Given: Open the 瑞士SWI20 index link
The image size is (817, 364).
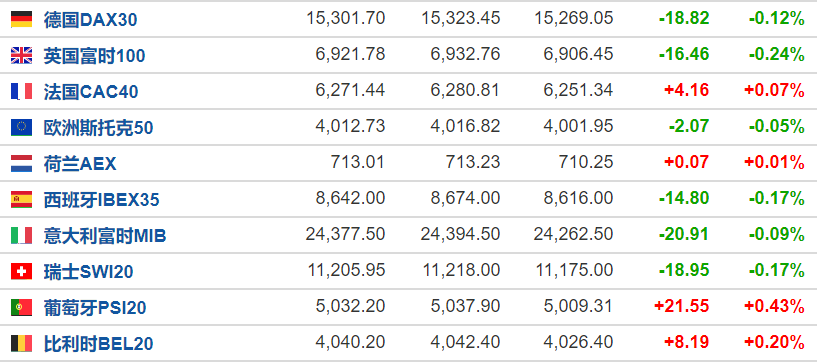Looking at the screenshot, I should point(89,272).
